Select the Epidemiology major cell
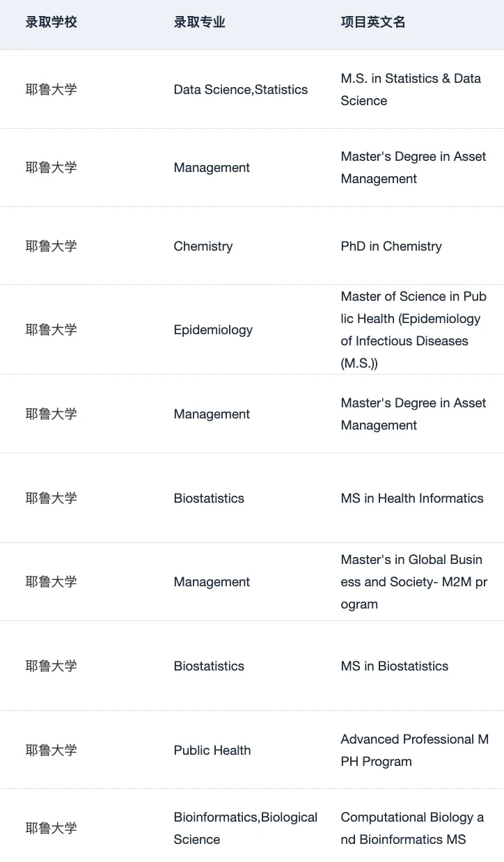 (213, 330)
